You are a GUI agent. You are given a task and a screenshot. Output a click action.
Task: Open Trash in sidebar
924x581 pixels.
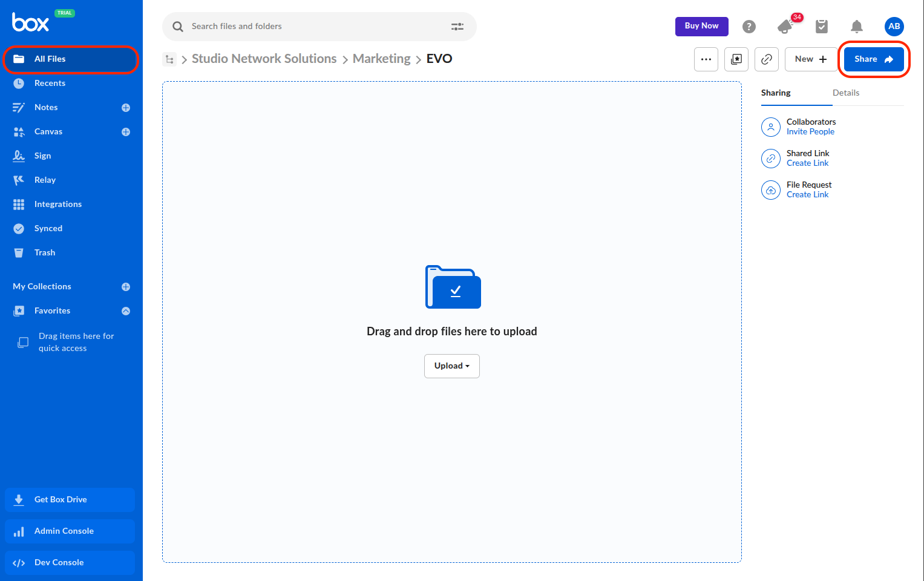[45, 252]
